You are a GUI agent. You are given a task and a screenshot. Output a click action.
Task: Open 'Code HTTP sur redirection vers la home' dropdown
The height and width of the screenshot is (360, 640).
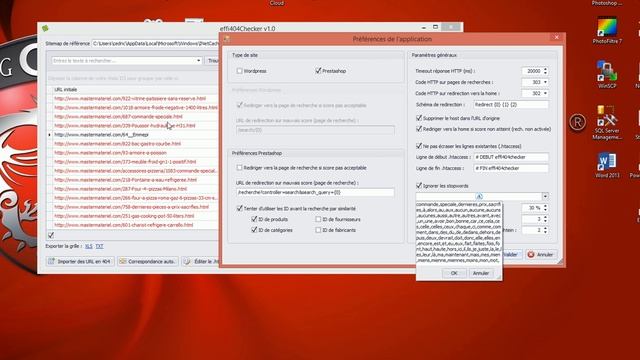pyautogui.click(x=545, y=93)
